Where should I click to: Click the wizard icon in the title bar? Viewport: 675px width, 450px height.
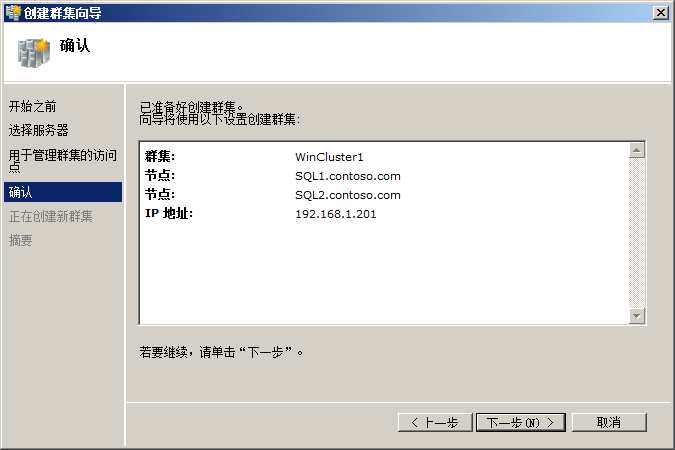point(11,12)
